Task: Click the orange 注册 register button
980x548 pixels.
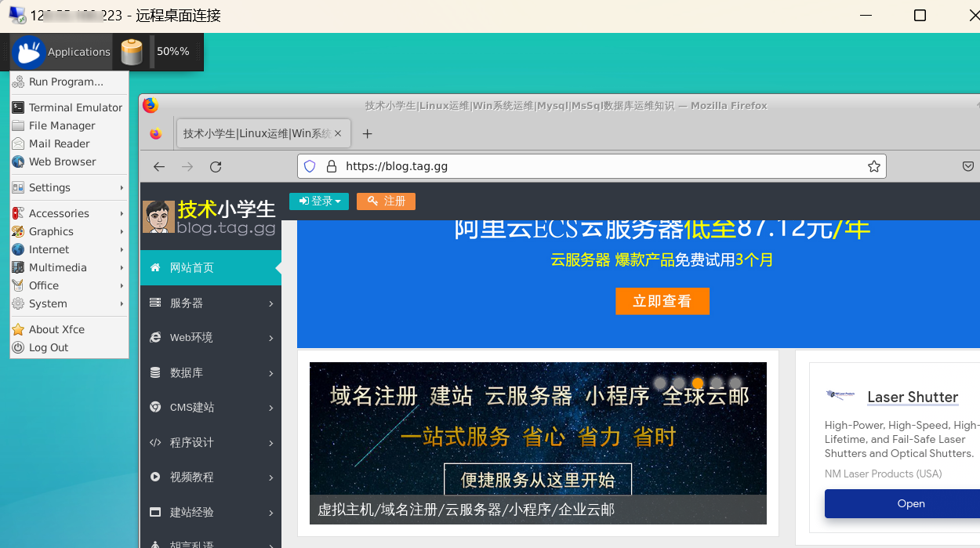Action: (x=386, y=201)
